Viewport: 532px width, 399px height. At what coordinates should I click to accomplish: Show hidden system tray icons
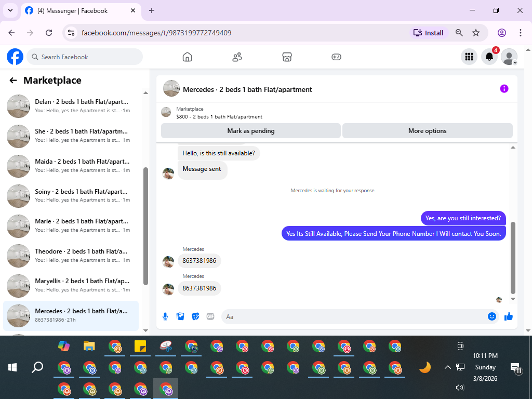pyautogui.click(x=447, y=367)
